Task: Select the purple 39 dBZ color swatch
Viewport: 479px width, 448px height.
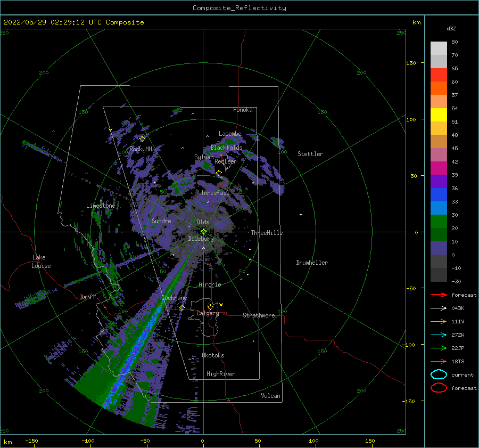Action: [439, 181]
